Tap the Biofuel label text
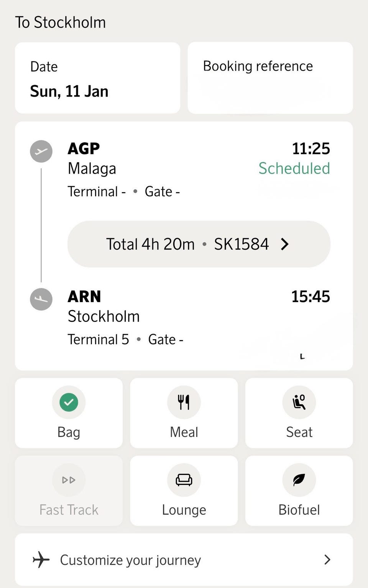The height and width of the screenshot is (588, 368). [299, 510]
